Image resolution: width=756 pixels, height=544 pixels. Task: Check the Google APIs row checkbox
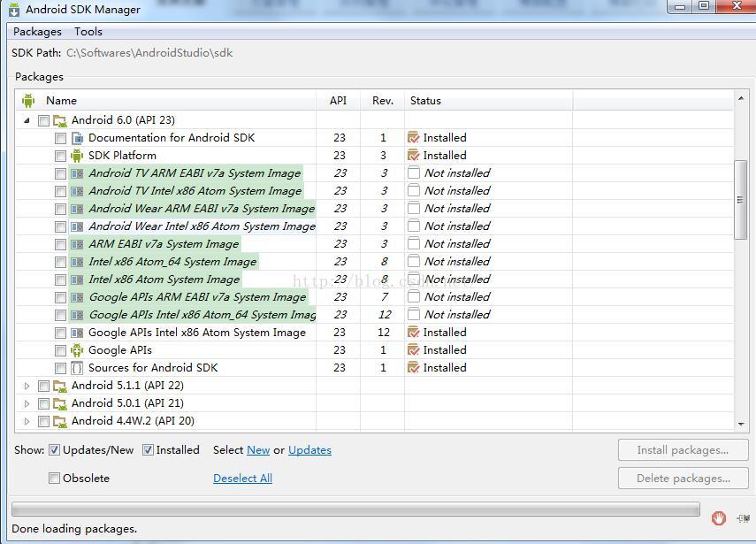60,350
